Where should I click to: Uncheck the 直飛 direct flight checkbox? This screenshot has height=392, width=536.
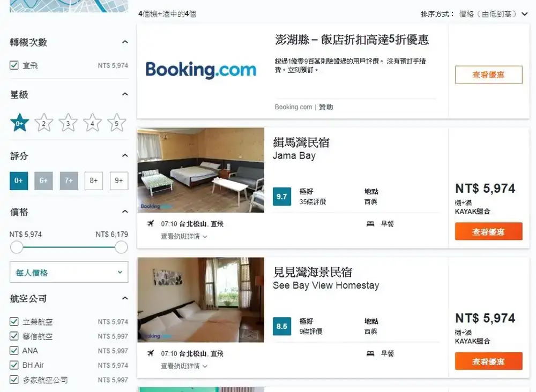pyautogui.click(x=14, y=65)
